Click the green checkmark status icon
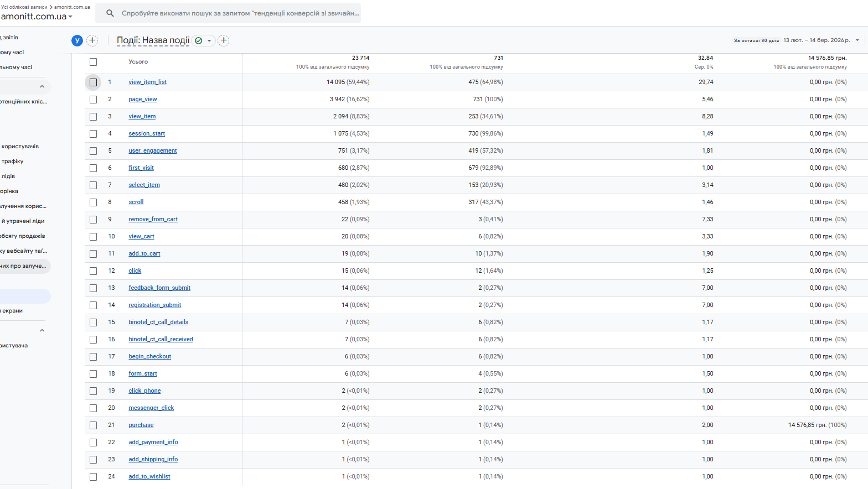The height and width of the screenshot is (489, 868). (x=199, y=40)
